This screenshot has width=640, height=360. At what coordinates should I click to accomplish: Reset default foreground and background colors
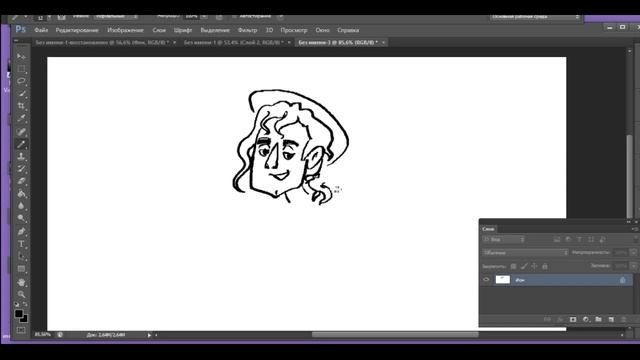[x=17, y=304]
